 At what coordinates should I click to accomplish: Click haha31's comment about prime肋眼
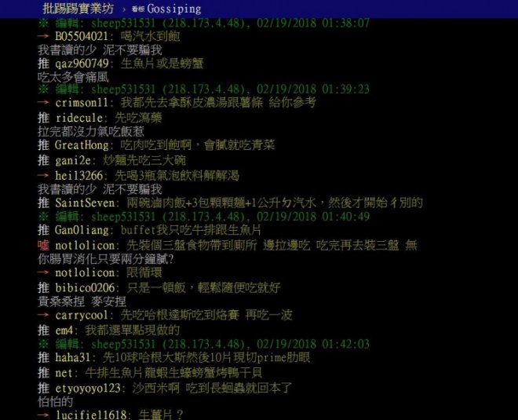(x=206, y=357)
